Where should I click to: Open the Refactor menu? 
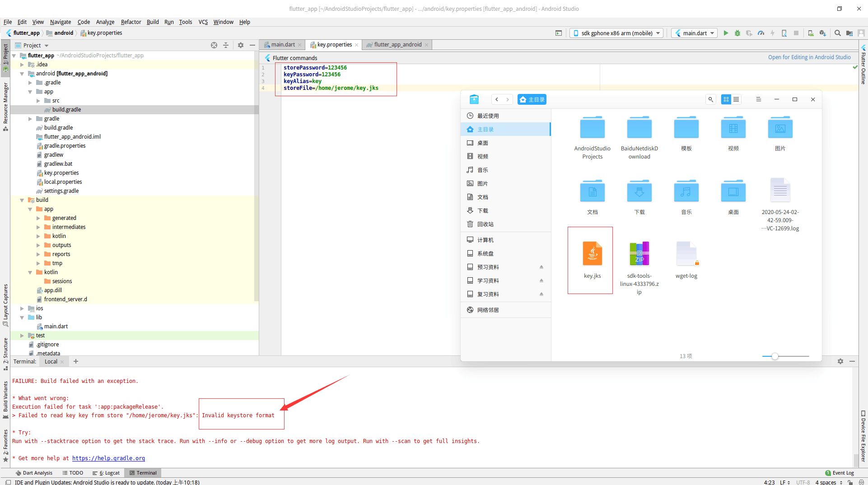click(131, 22)
